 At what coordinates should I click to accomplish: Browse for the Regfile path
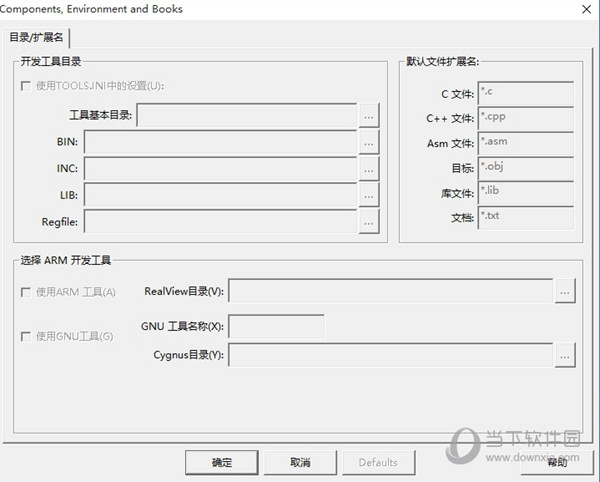point(369,221)
